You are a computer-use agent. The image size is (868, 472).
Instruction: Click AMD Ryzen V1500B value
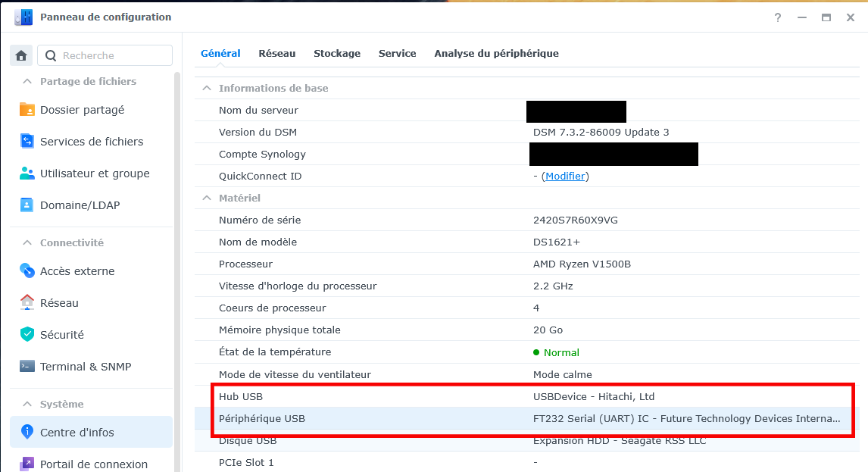pos(582,264)
